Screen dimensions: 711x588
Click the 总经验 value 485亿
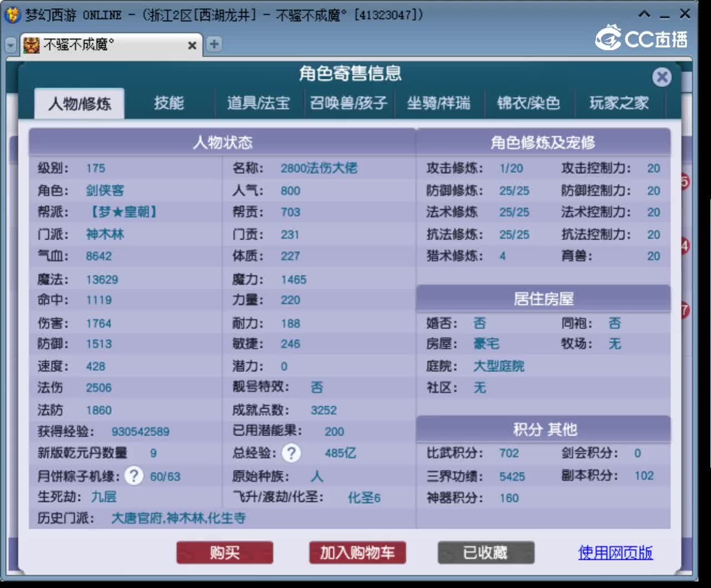pos(341,453)
